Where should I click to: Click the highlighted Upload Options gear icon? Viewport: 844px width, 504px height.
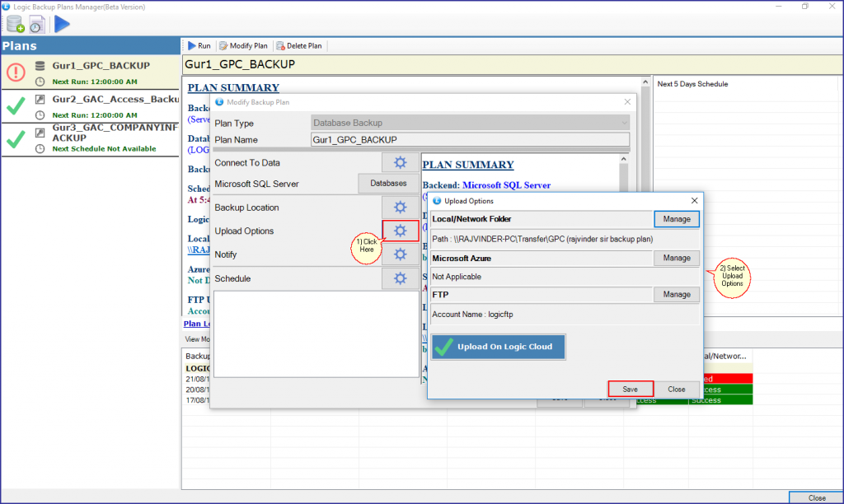(x=400, y=231)
